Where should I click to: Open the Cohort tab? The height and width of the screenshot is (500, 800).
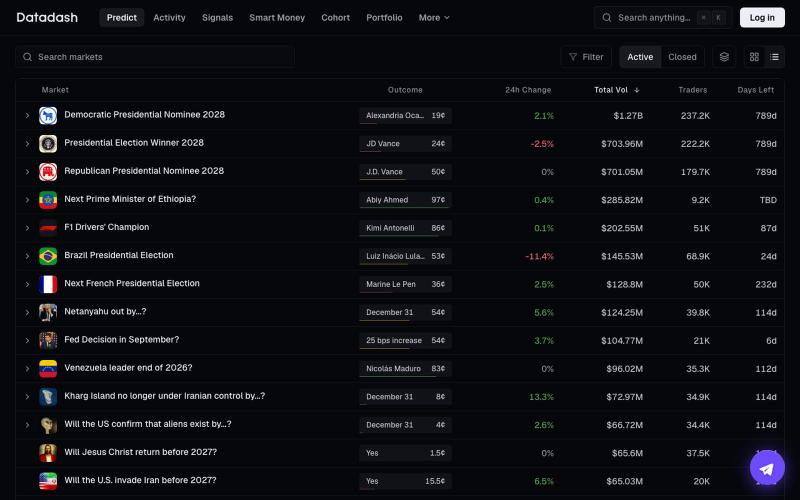335,18
